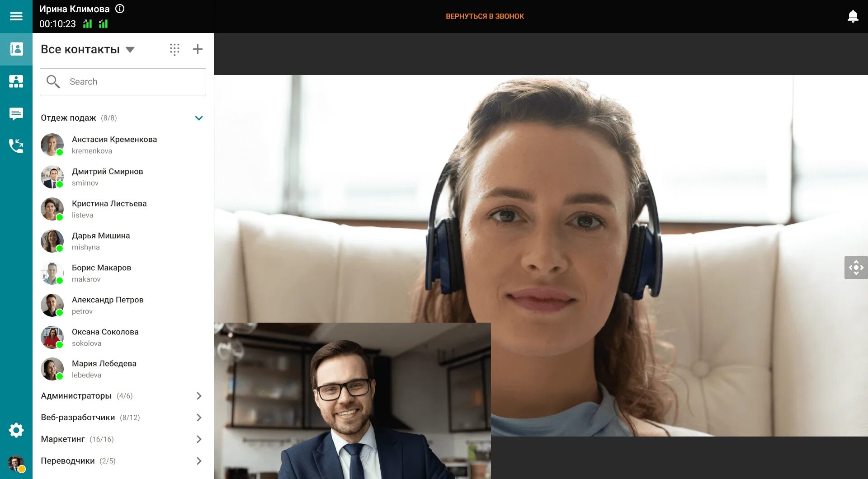Open the conferences panel icon

point(16,81)
